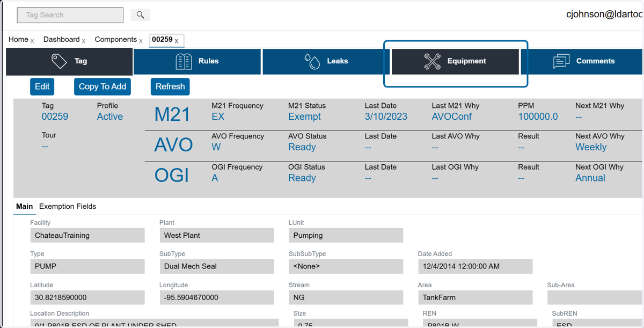Click the Size field 0.75
644x328 pixels.
click(351, 323)
